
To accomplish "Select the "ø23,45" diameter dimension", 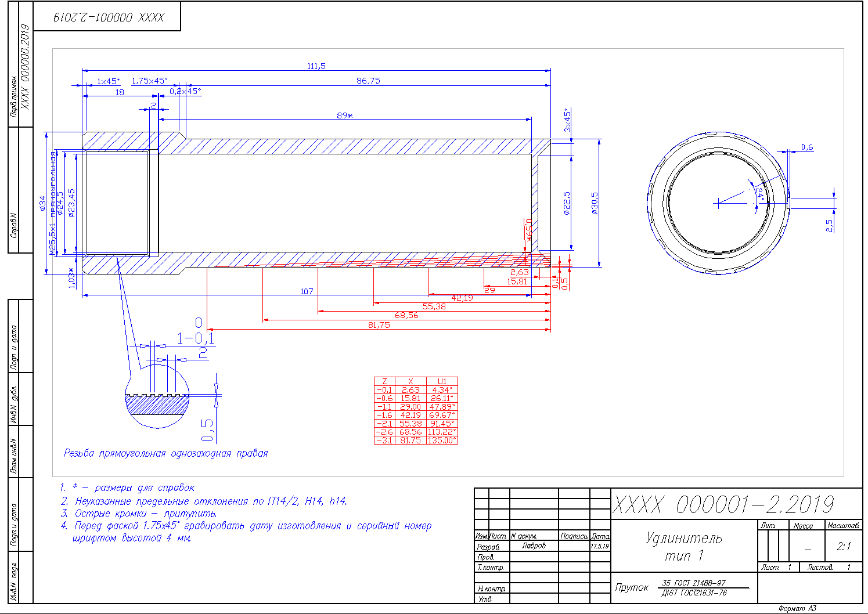I will 71,203.
